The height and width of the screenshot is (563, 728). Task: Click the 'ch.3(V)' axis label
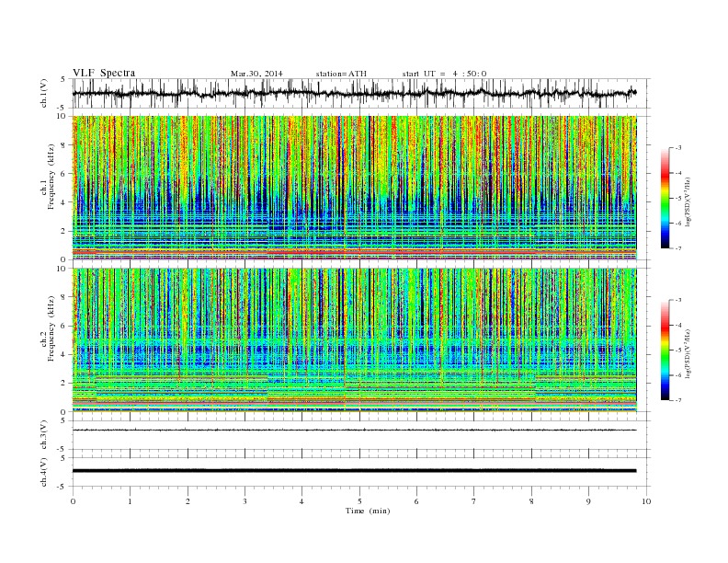(x=43, y=435)
